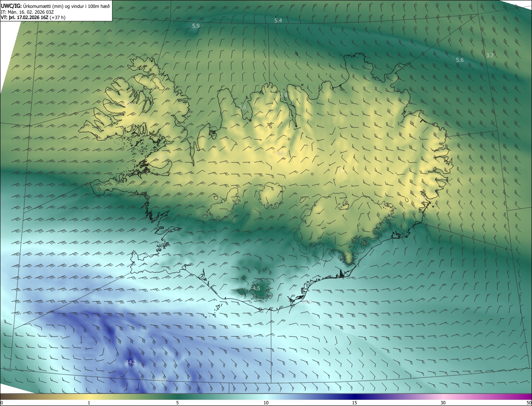Click the 14.2 value label in the blue area
This screenshot has height=406, width=532.
tap(131, 362)
